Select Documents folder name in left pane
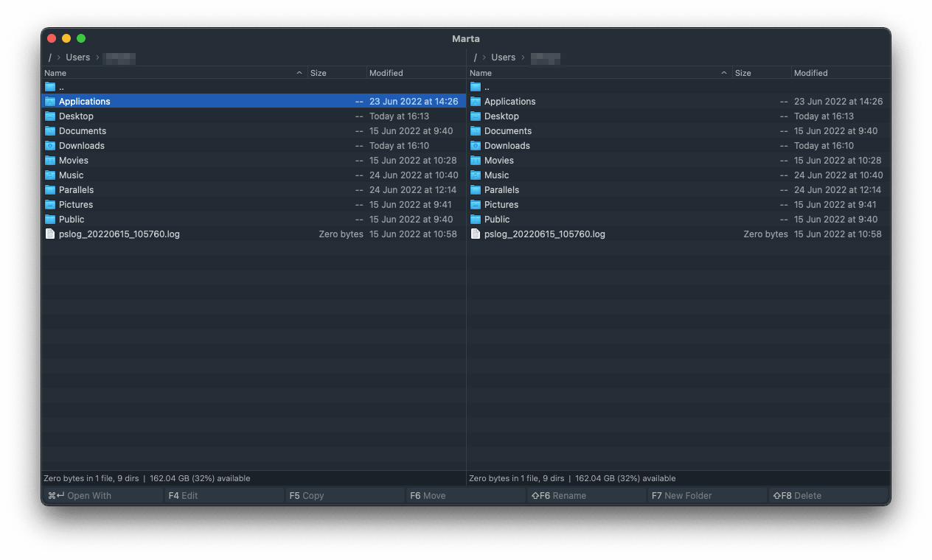Image resolution: width=932 pixels, height=560 pixels. [83, 131]
